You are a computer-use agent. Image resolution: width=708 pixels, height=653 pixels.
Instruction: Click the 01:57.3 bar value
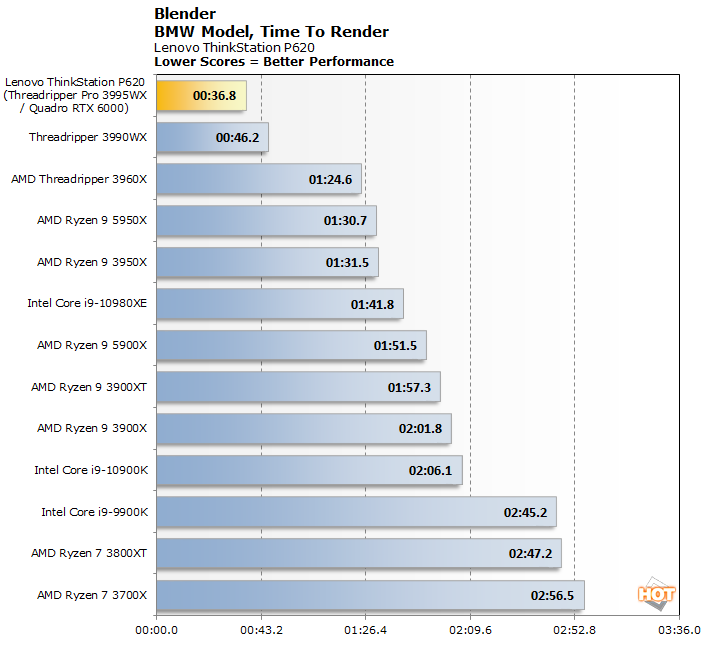409,387
